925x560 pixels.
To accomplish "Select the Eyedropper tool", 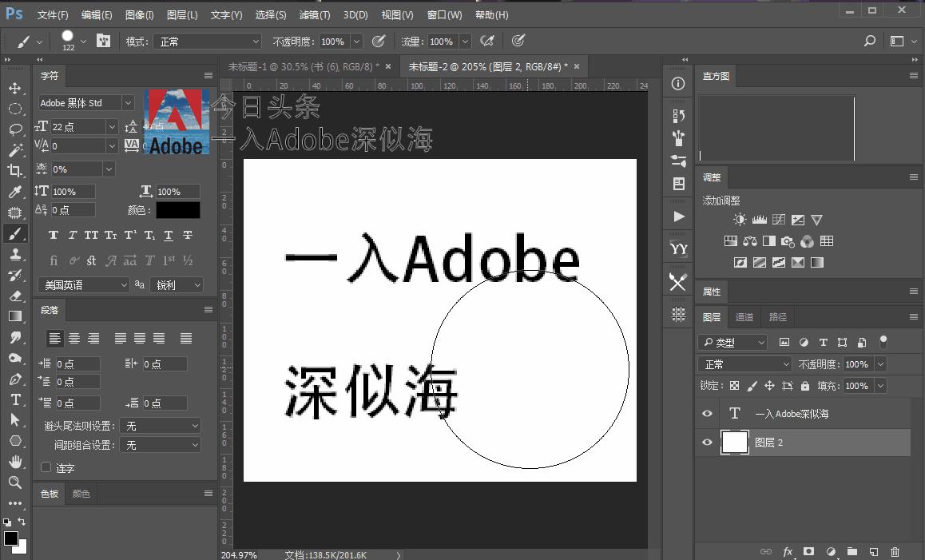I will (x=14, y=192).
